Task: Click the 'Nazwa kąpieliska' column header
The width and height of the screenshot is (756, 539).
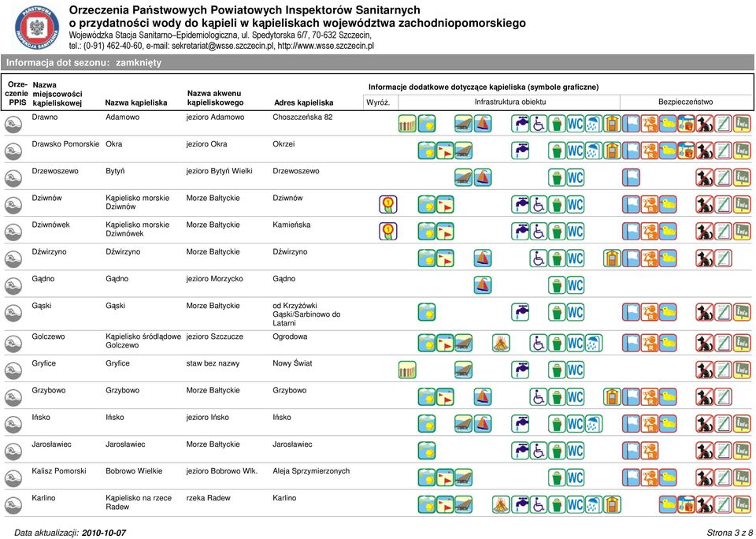Action: 136,102
